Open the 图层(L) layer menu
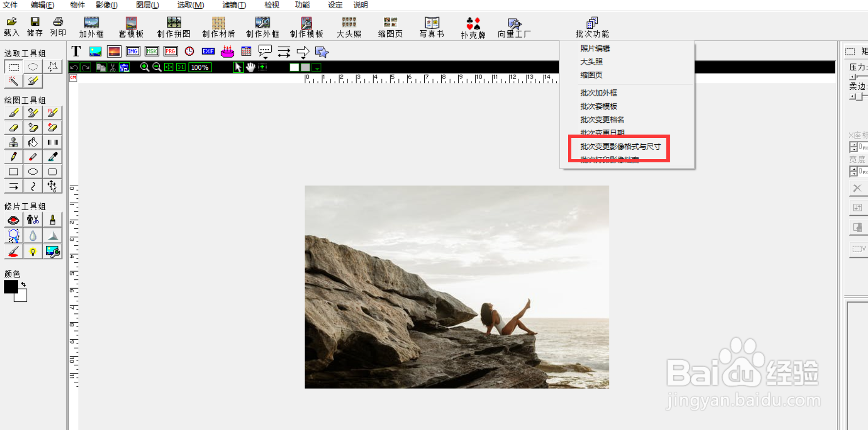 click(148, 5)
